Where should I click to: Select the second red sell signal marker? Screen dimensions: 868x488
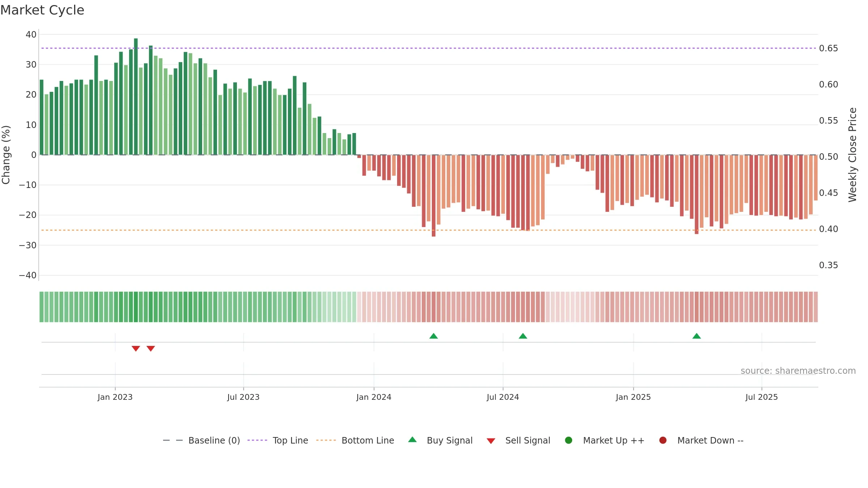click(151, 348)
